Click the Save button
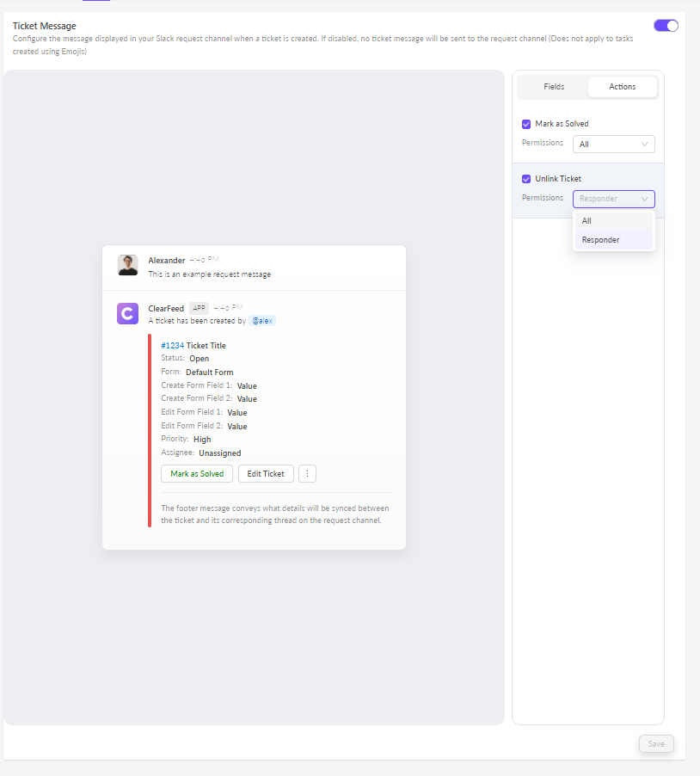This screenshot has height=776, width=700. (656, 743)
